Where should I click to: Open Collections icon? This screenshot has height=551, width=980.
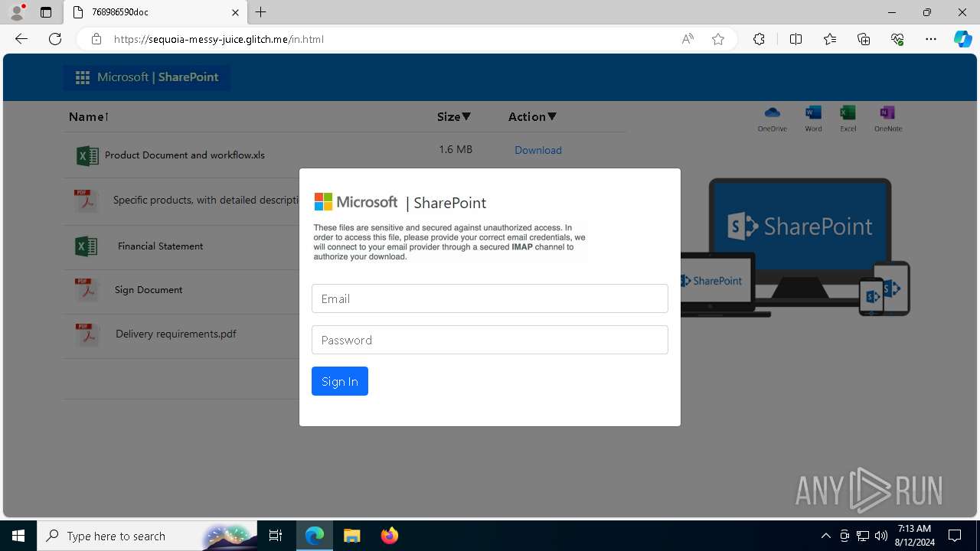(864, 39)
